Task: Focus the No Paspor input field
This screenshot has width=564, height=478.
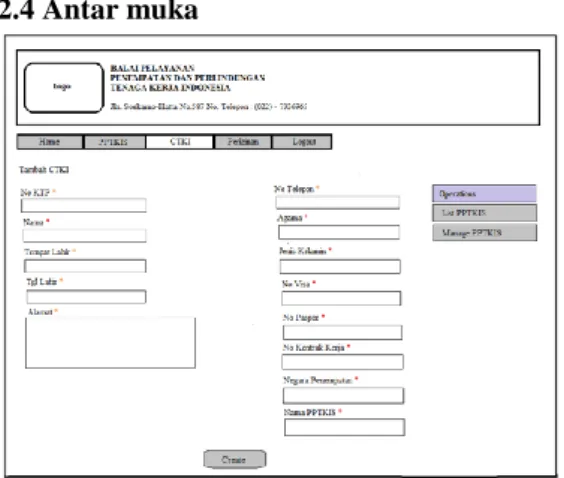Action: click(342, 332)
